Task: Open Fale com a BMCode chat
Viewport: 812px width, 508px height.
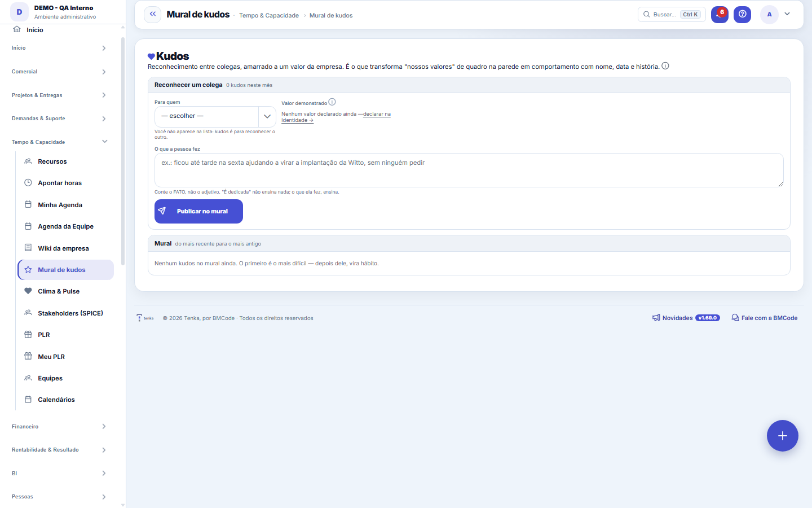Action: point(764,318)
